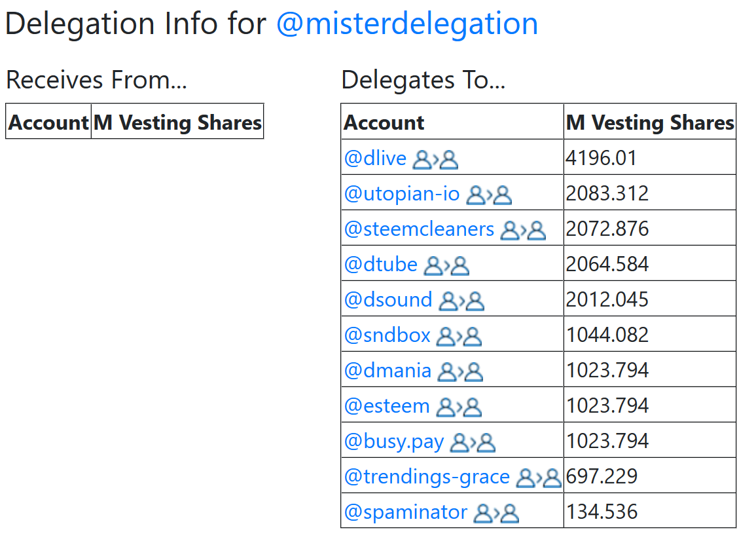
Task: Click the delegation icon beside @trendings-grace
Action: (539, 478)
